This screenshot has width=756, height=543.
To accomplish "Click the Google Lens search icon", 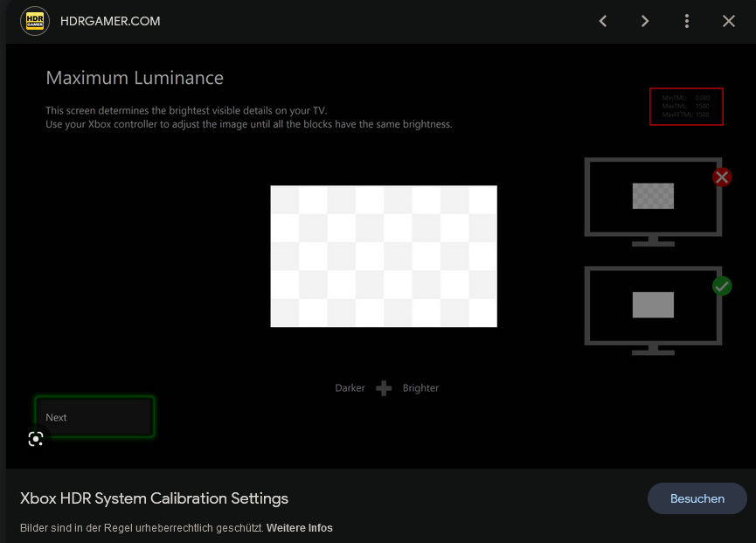I will [36, 439].
